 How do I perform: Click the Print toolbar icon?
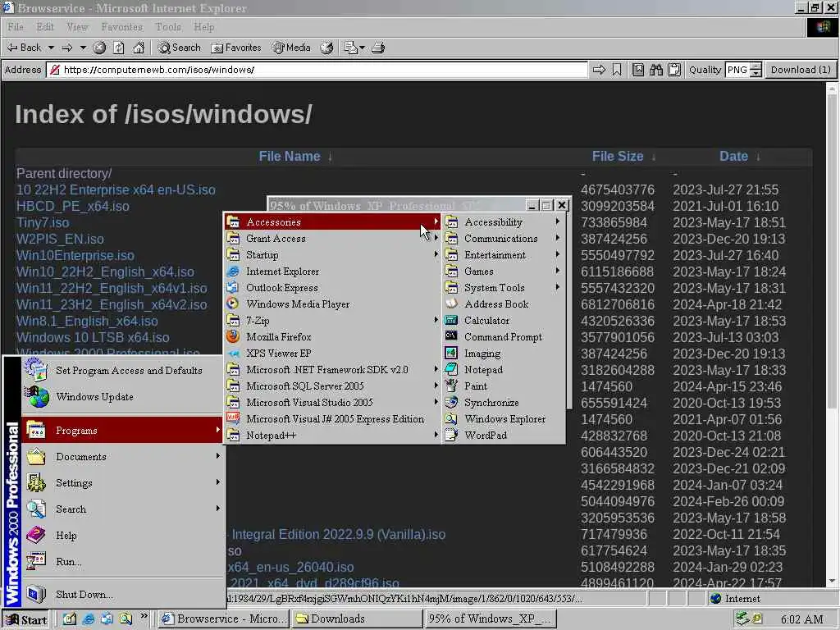click(x=378, y=48)
